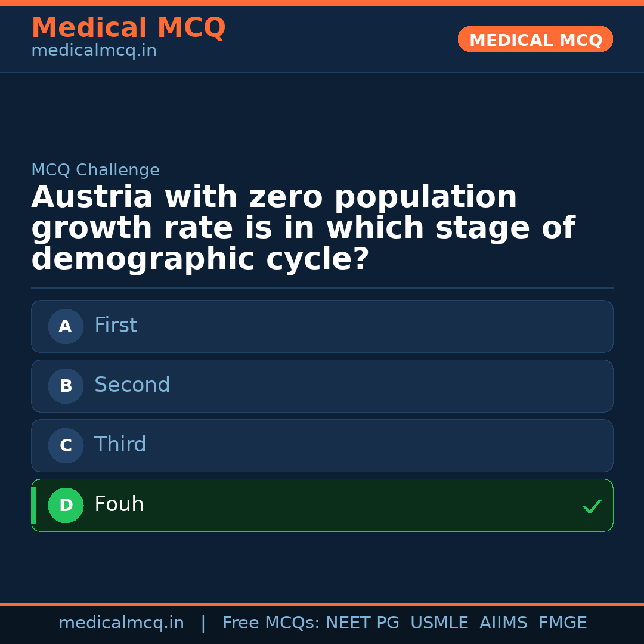
Task: Click medicalmcq.in in the footer
Action: point(122,622)
